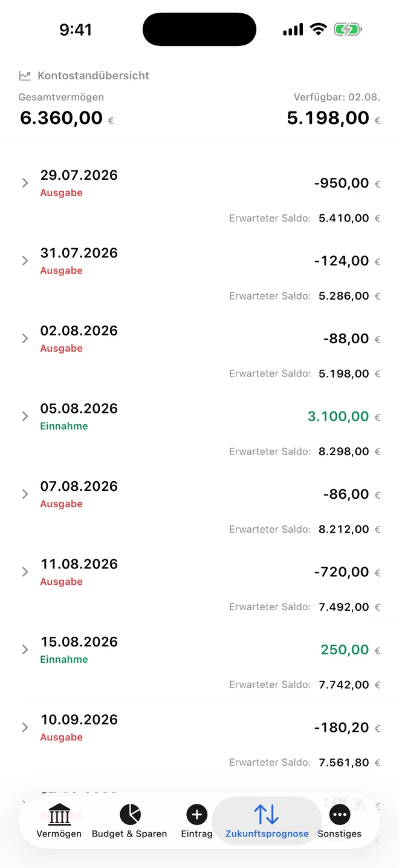The width and height of the screenshot is (399, 868).
Task: Select the 3.100,00 income amount
Action: pos(339,416)
